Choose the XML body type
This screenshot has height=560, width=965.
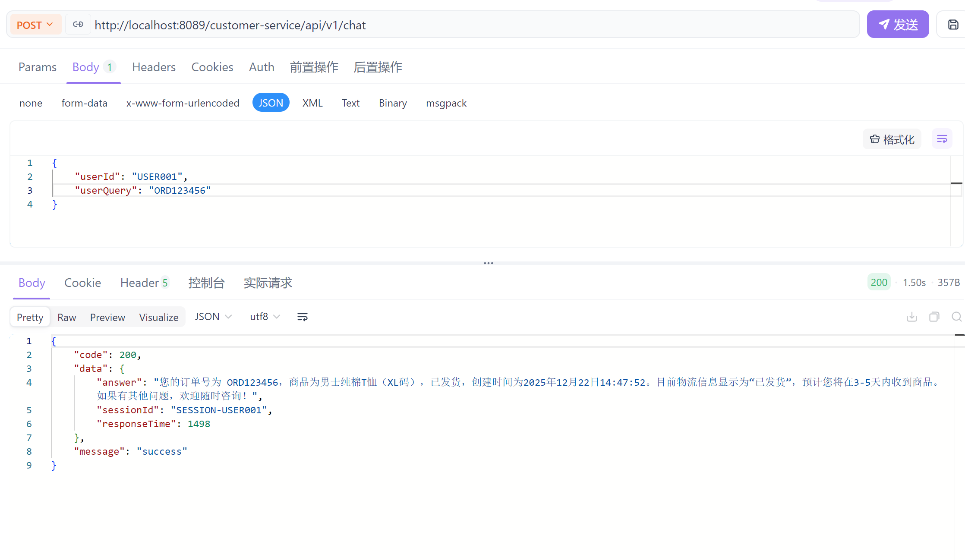pos(312,103)
